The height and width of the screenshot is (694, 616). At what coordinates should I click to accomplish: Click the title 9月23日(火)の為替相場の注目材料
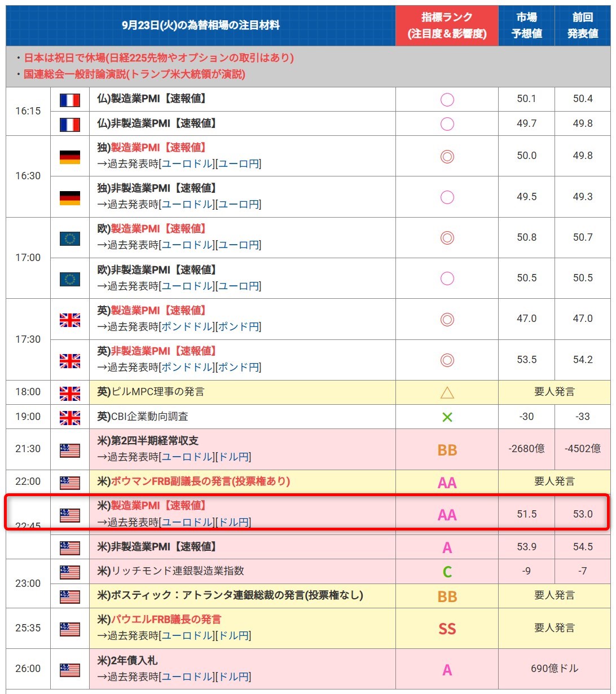point(201,25)
